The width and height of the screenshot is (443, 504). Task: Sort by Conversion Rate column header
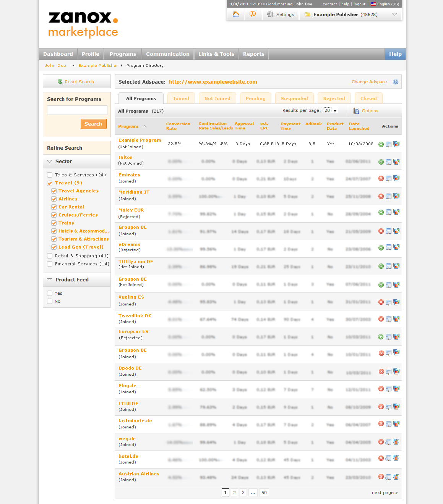(178, 126)
